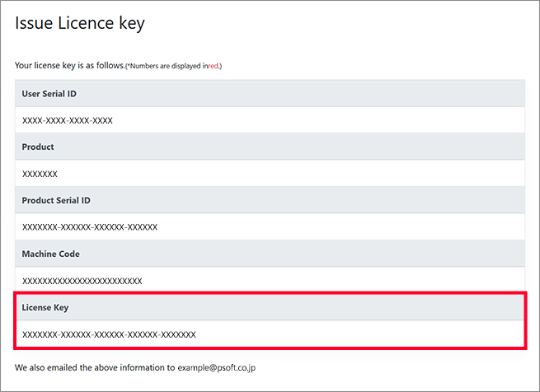Click the red-colored word "red" in the note
The height and width of the screenshot is (392, 540).
[x=214, y=66]
